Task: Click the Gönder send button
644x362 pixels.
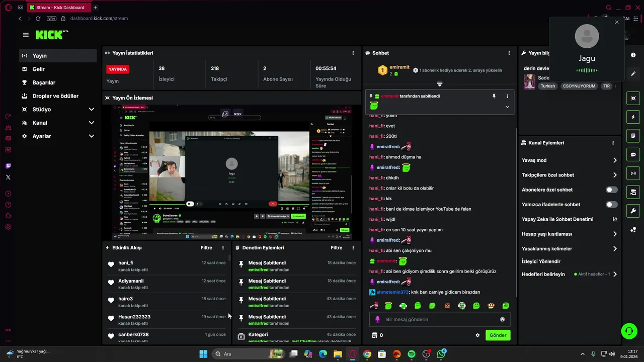Action: coord(498,335)
